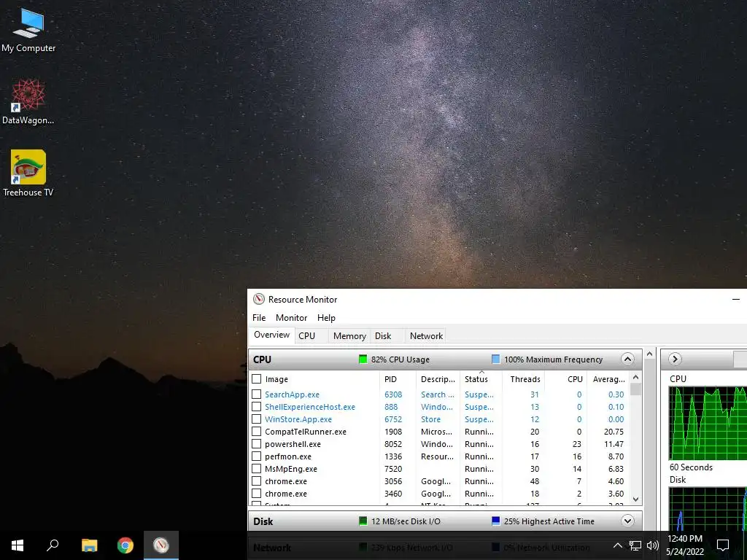Click the Average CPU value 20.75

[x=614, y=432]
